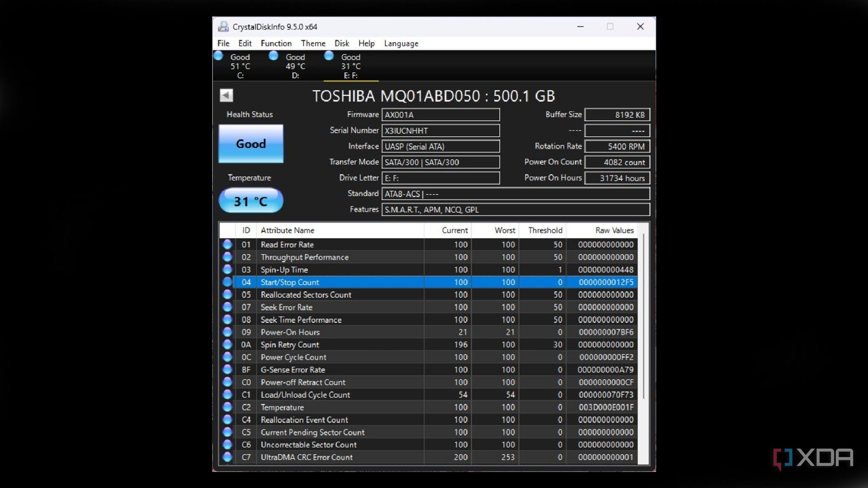
Task: Click the Power On Count value box
Action: point(617,162)
